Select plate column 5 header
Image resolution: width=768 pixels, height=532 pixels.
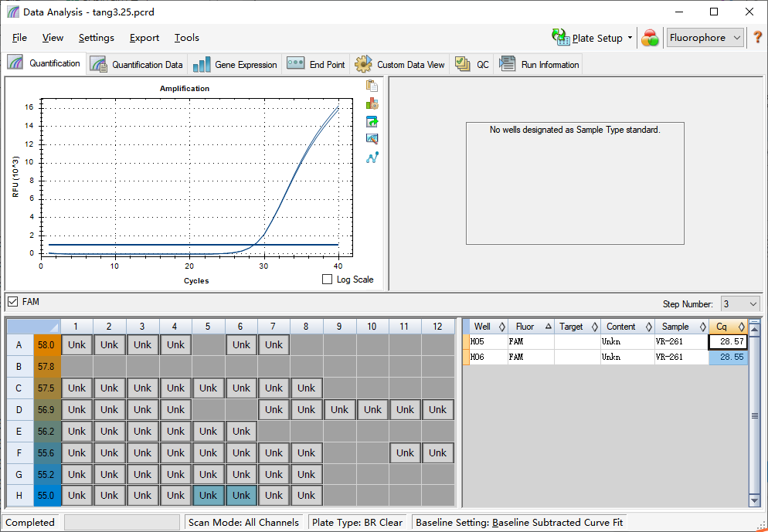tap(208, 327)
